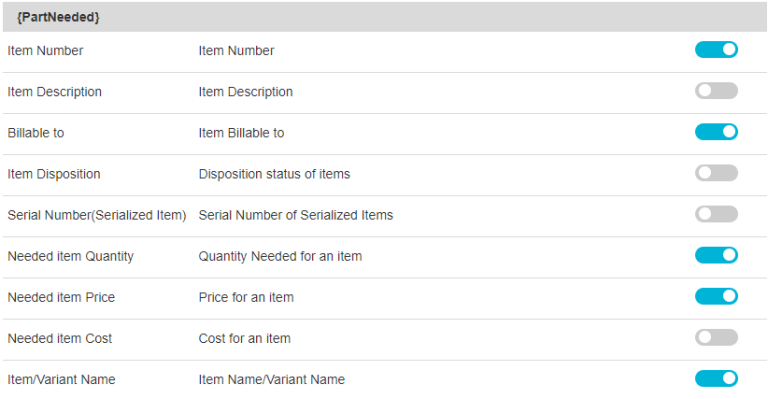
Task: Turn off the Item/Variant Name toggle
Action: tap(716, 378)
